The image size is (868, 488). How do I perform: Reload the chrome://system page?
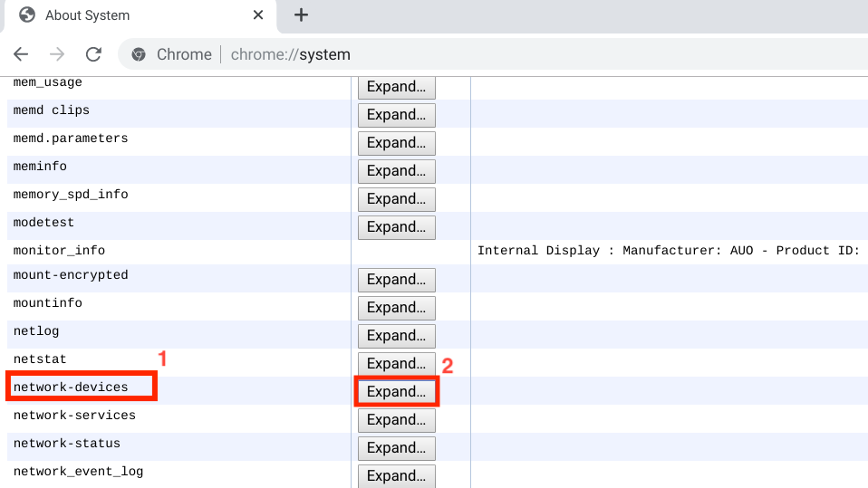click(x=93, y=54)
